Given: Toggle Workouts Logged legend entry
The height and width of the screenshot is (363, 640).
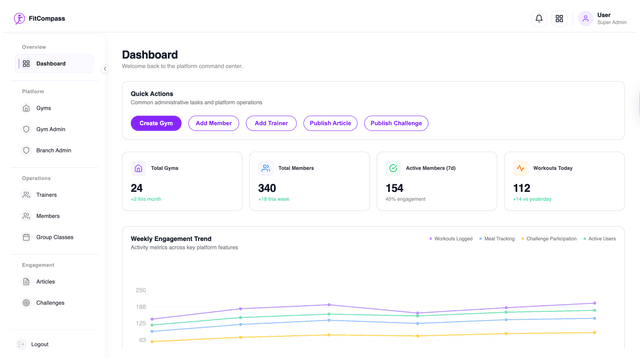Looking at the screenshot, I should (451, 239).
